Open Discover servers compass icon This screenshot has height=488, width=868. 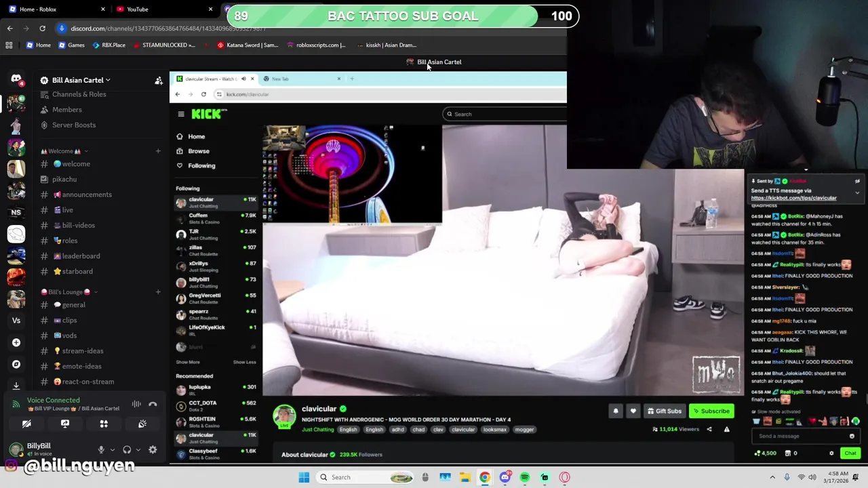[x=16, y=364]
